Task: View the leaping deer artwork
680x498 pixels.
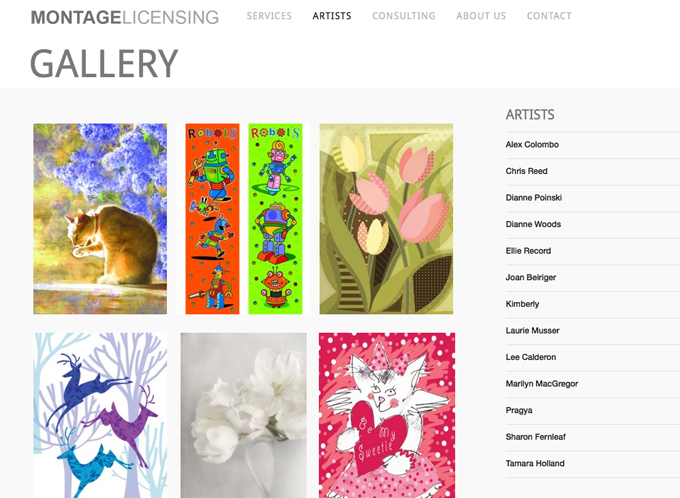Action: click(100, 415)
